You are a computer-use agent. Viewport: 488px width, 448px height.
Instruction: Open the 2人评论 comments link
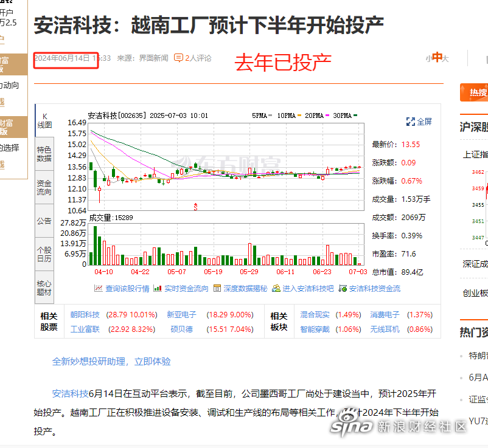click(x=198, y=58)
